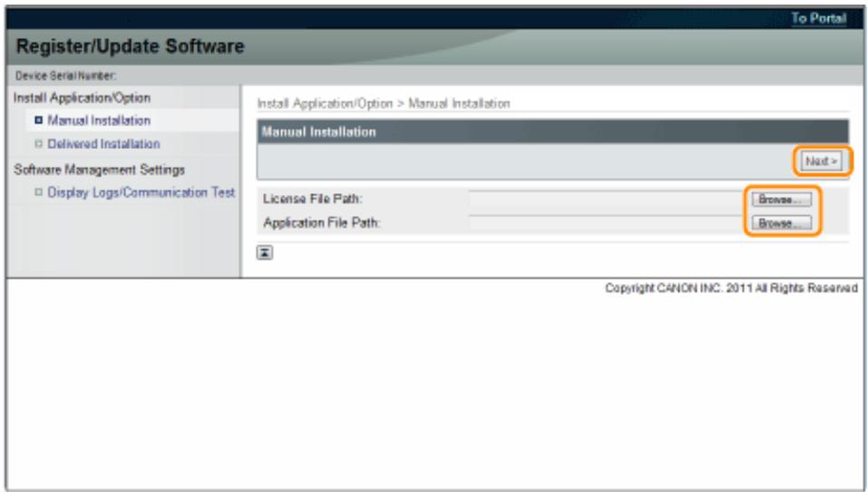Browse for Application File Path
Viewport: 868px width, 492px height.
pos(781,222)
